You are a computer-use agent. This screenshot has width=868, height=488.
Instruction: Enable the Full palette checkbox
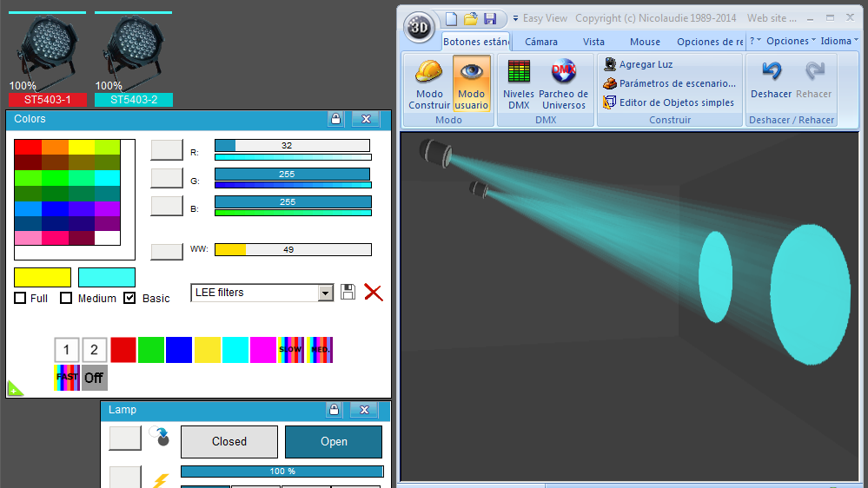click(x=20, y=298)
